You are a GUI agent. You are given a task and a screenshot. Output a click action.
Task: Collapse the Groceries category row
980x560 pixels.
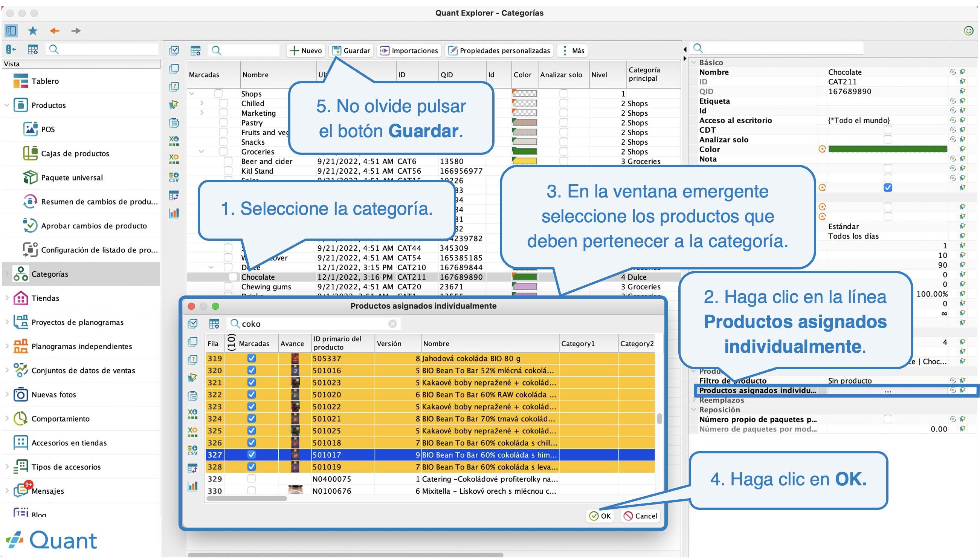(x=201, y=151)
